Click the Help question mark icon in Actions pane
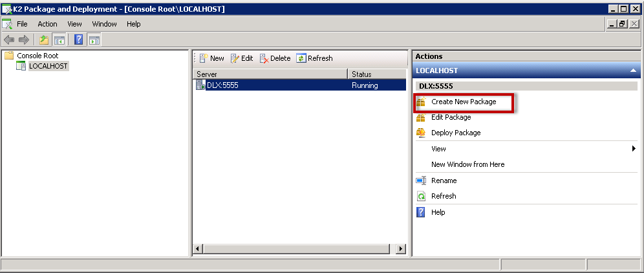The height and width of the screenshot is (273, 644). coord(421,212)
